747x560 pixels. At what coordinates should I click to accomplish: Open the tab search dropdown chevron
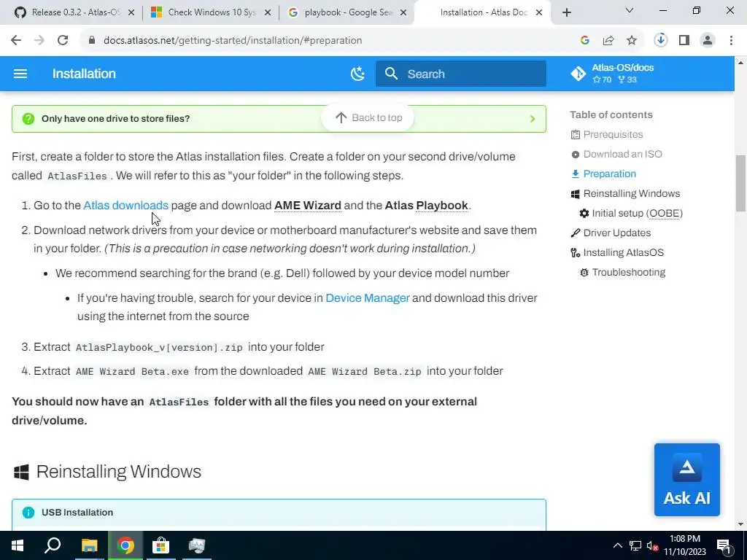[630, 10]
